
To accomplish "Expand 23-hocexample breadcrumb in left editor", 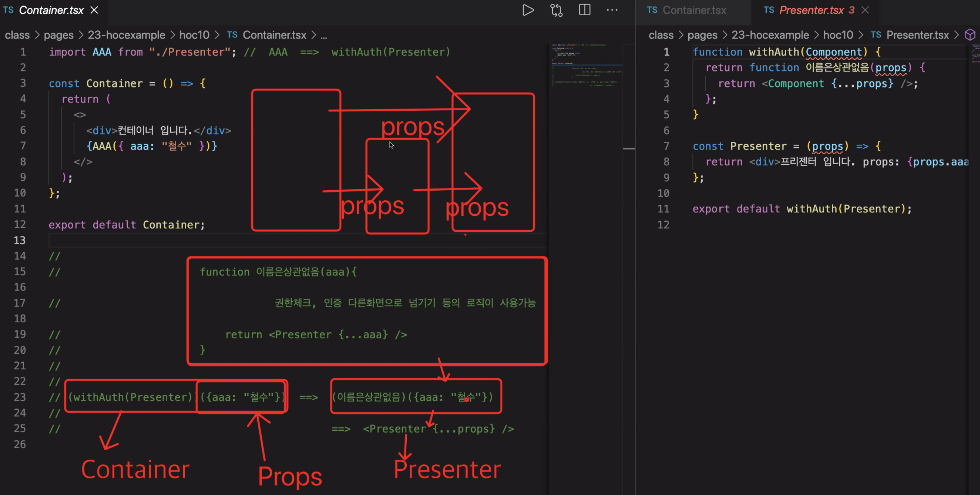I will point(126,35).
